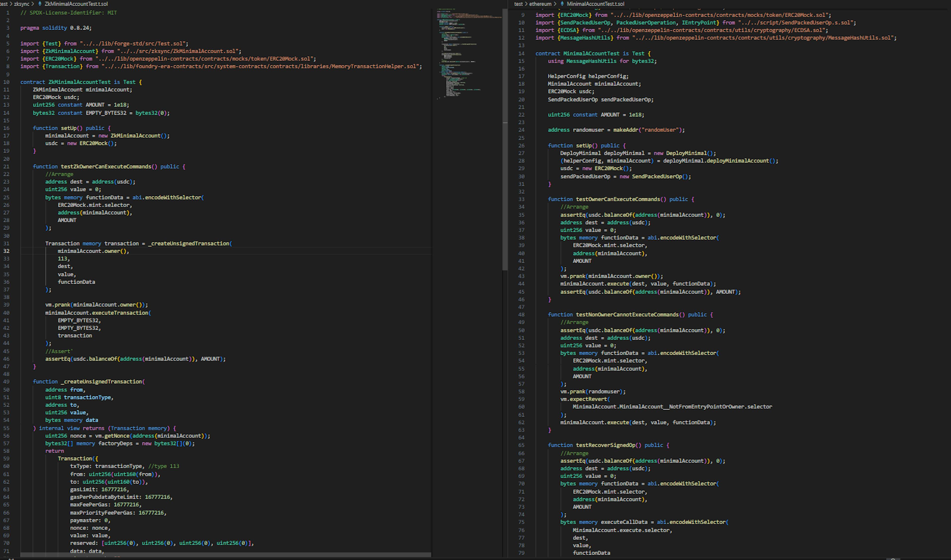
Task: Open the ethereum folder breadcrumb
Action: point(540,4)
